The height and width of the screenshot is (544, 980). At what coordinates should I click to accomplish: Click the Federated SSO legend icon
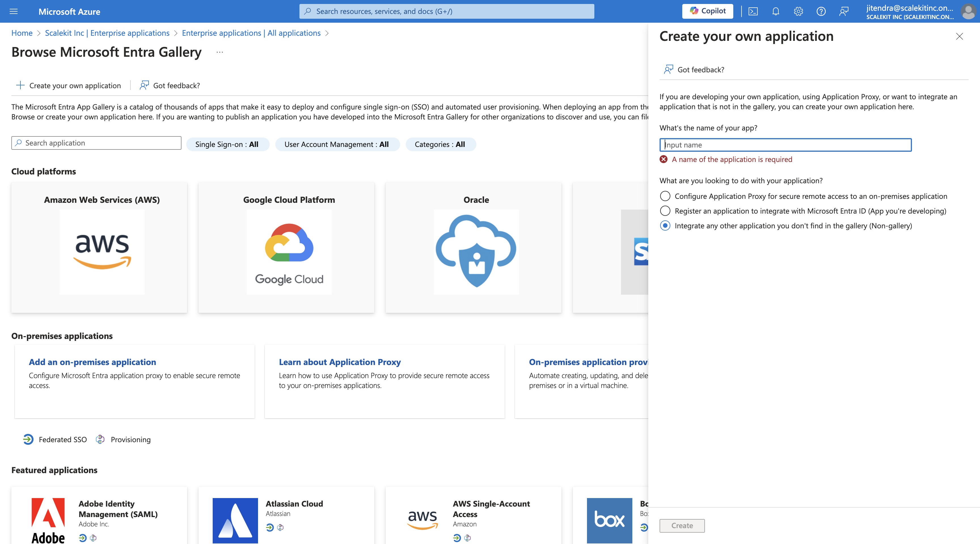(28, 439)
